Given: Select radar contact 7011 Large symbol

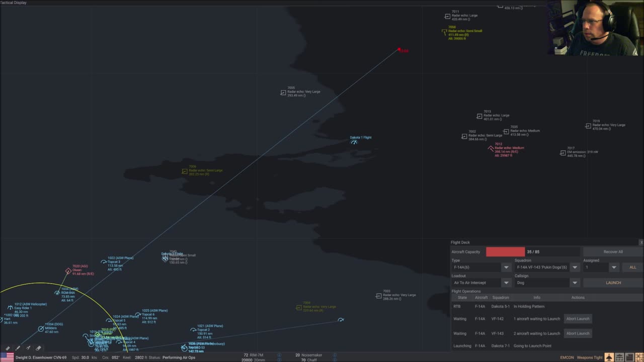Looking at the screenshot, I should 447,16.
